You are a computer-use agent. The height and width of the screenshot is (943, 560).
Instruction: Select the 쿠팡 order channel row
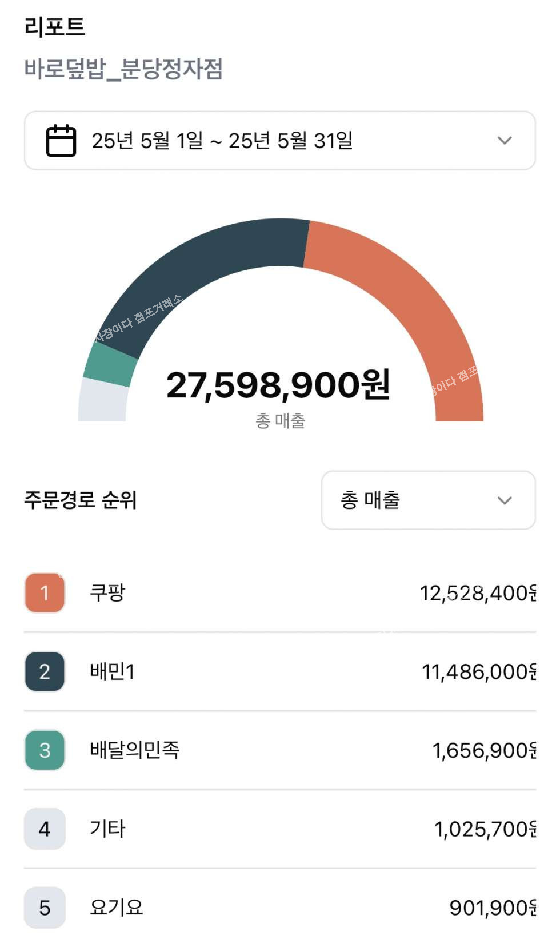279,592
